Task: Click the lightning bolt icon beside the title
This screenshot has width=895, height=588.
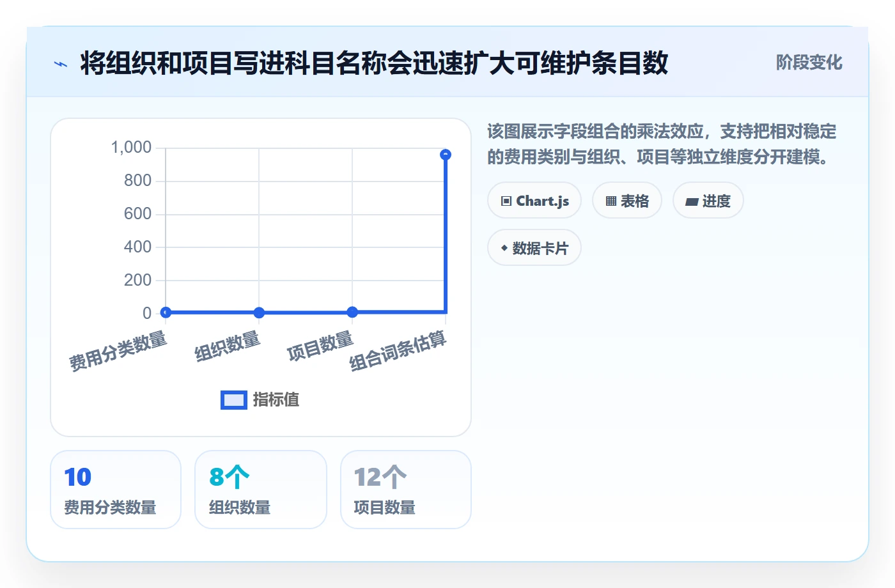Action: pyautogui.click(x=61, y=64)
